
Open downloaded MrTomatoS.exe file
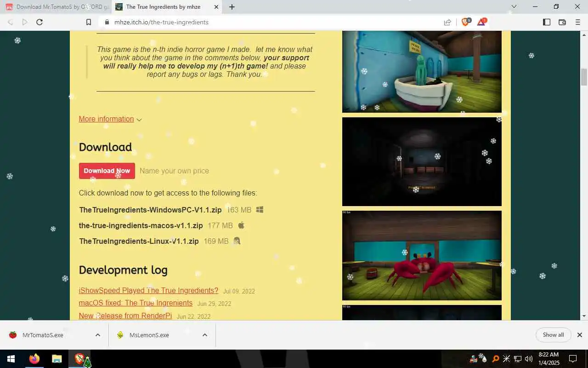click(x=43, y=335)
